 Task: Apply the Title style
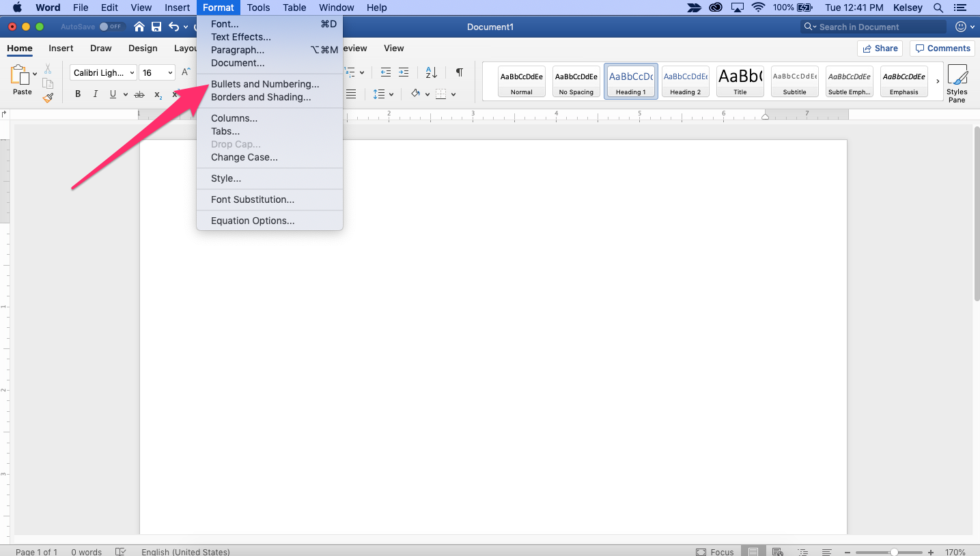[x=740, y=81]
